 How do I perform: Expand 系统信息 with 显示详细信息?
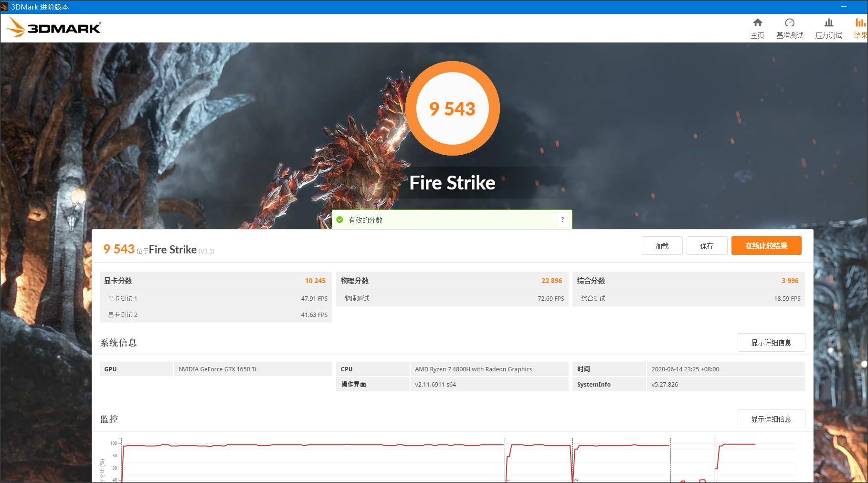[x=771, y=343]
